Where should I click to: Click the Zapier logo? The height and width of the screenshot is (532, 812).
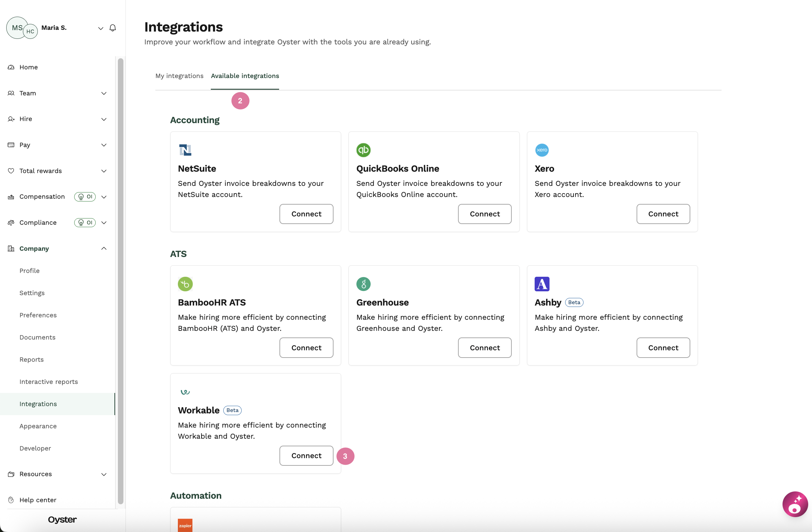185,525
